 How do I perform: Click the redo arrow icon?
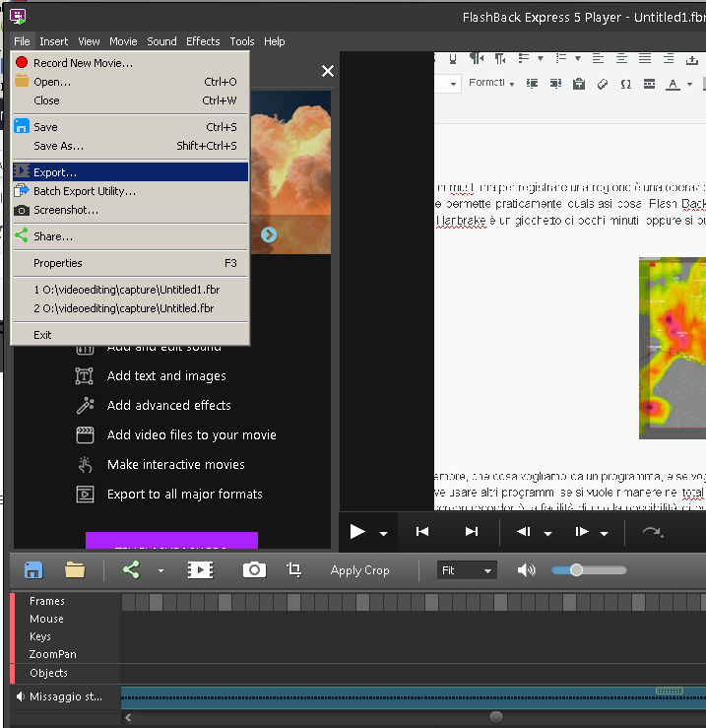[653, 532]
